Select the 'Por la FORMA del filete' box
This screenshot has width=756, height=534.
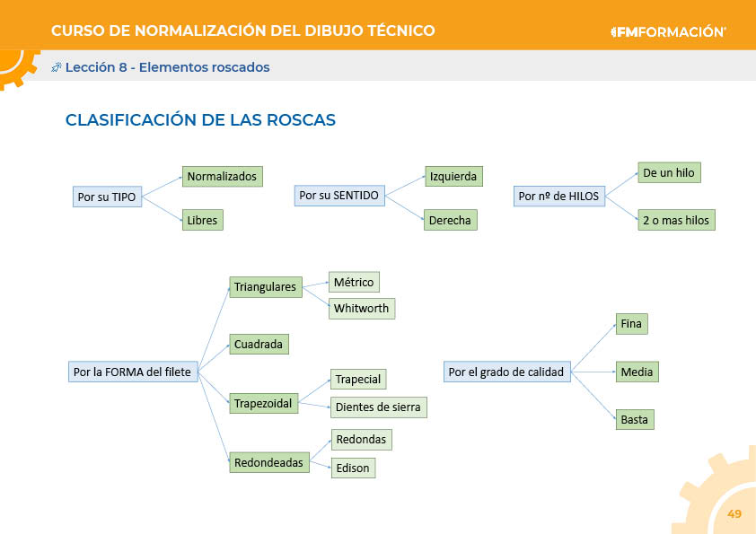(133, 372)
